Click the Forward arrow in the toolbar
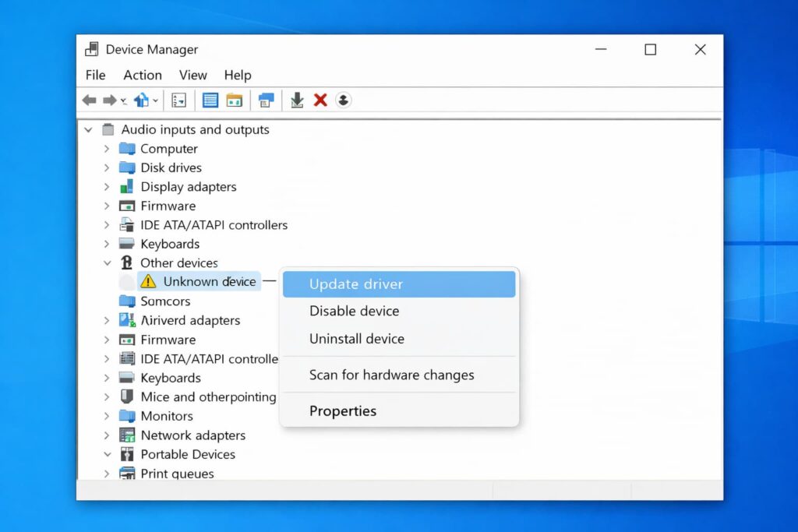Viewport: 798px width, 532px height. coord(110,100)
